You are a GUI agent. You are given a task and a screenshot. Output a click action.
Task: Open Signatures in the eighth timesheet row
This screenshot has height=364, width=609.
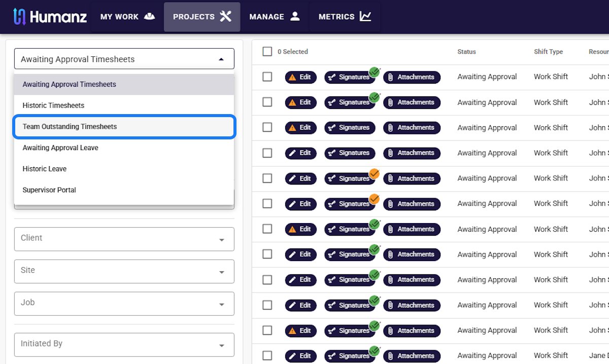[x=350, y=254]
